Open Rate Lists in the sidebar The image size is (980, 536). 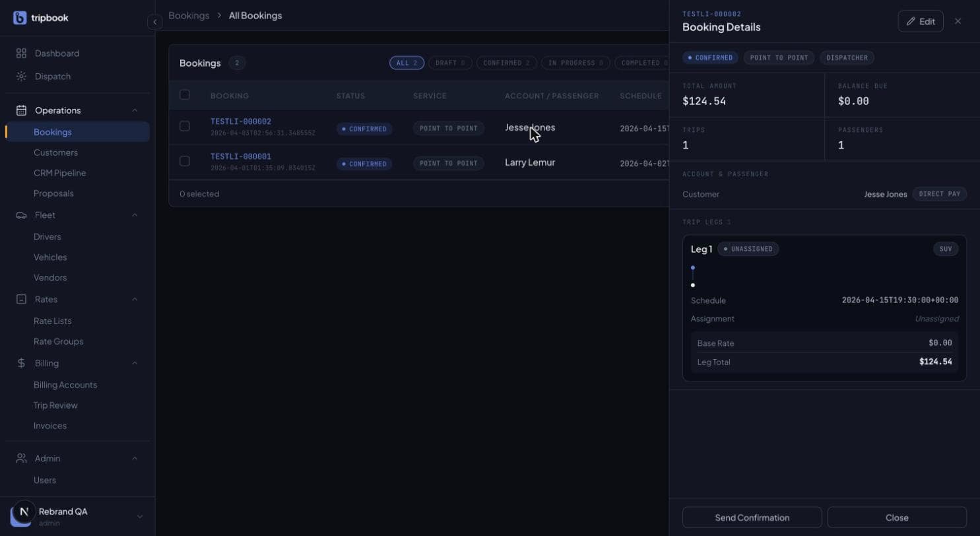[x=52, y=321]
